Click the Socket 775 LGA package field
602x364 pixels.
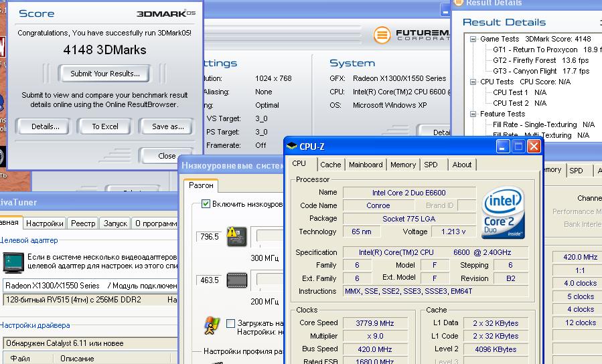409,219
